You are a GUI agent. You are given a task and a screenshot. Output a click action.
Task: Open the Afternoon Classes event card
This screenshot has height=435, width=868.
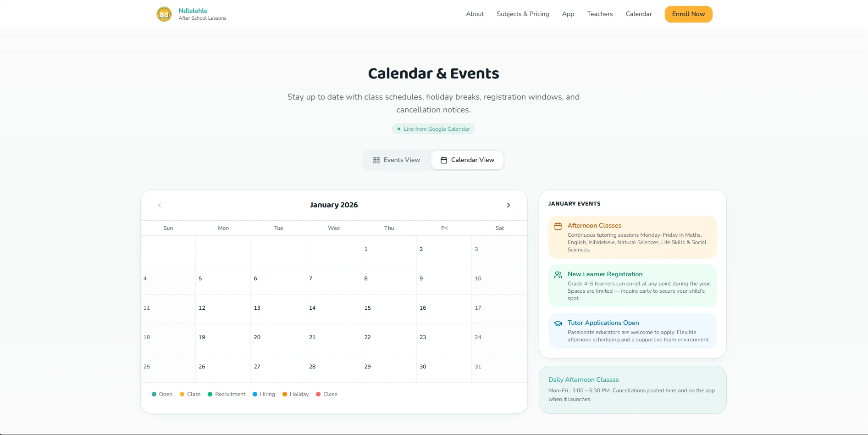click(632, 237)
